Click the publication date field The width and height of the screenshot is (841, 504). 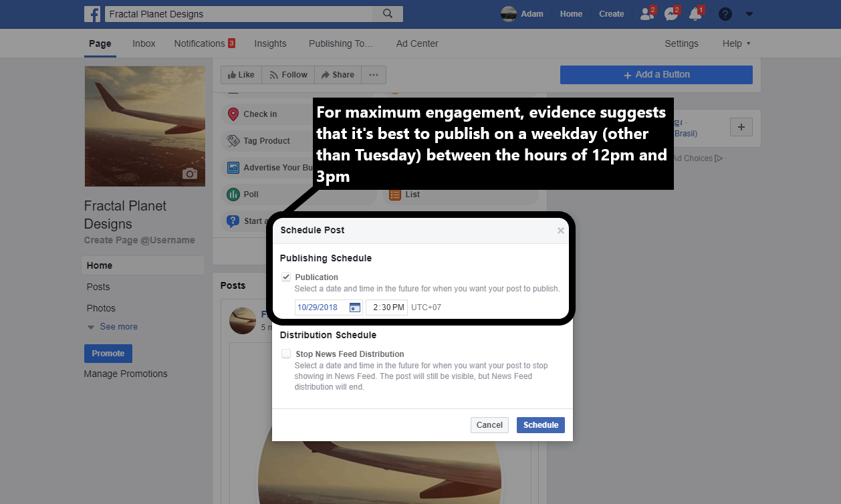point(329,307)
